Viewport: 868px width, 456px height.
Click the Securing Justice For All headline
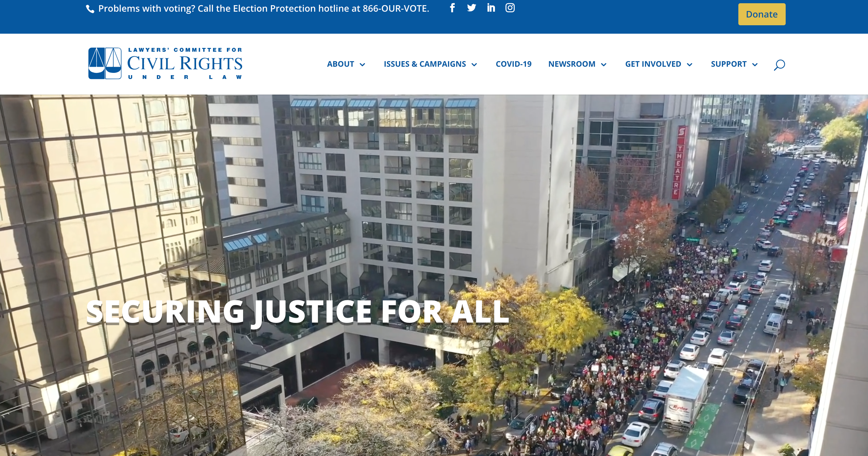[297, 312]
